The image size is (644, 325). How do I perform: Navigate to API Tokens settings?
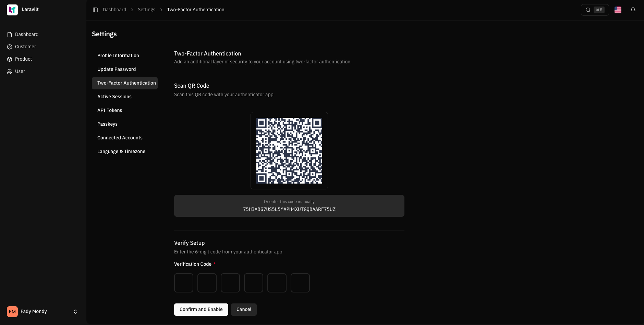point(110,110)
